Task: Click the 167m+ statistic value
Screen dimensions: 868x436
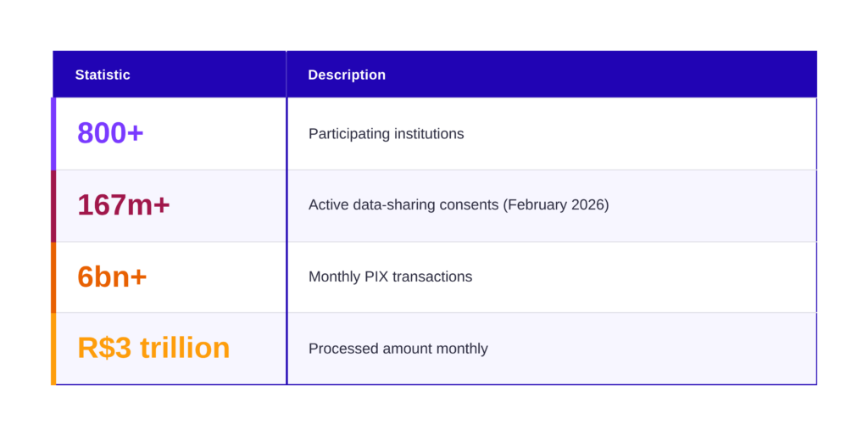Action: coord(124,204)
